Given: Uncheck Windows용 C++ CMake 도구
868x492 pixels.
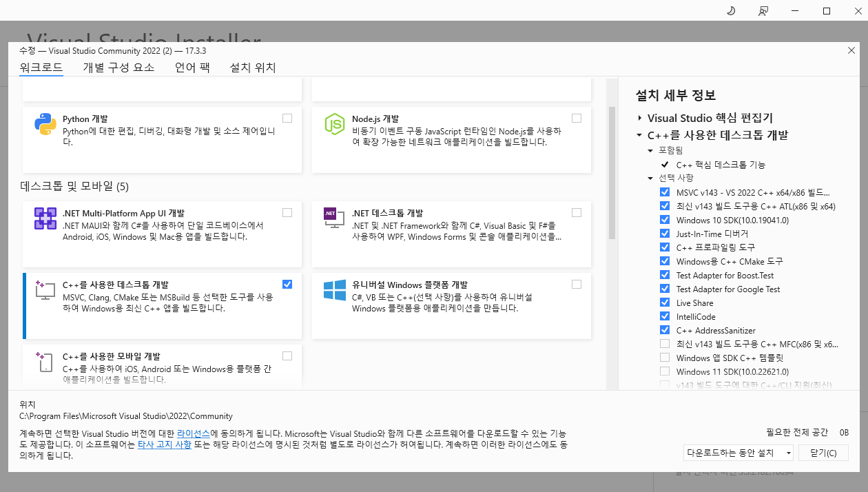Looking at the screenshot, I should point(665,261).
